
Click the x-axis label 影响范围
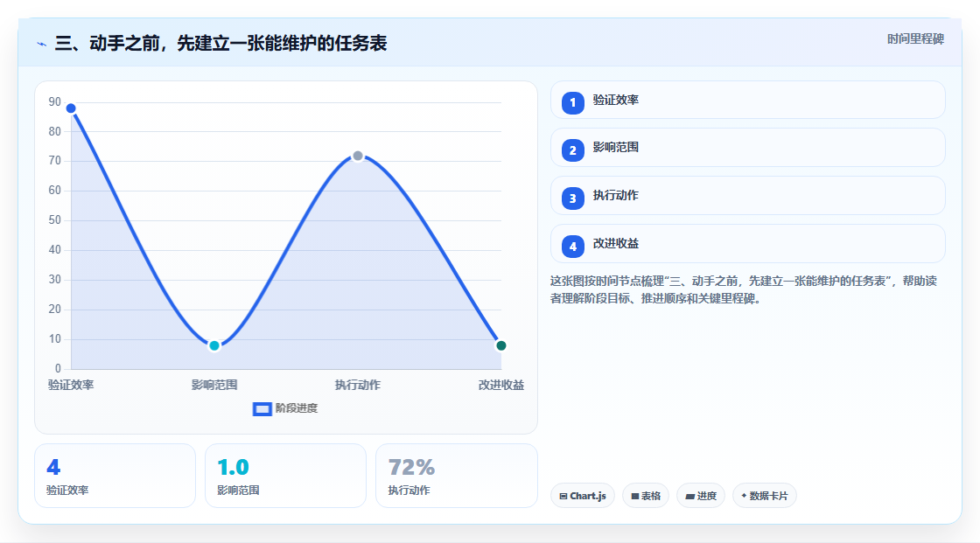214,385
